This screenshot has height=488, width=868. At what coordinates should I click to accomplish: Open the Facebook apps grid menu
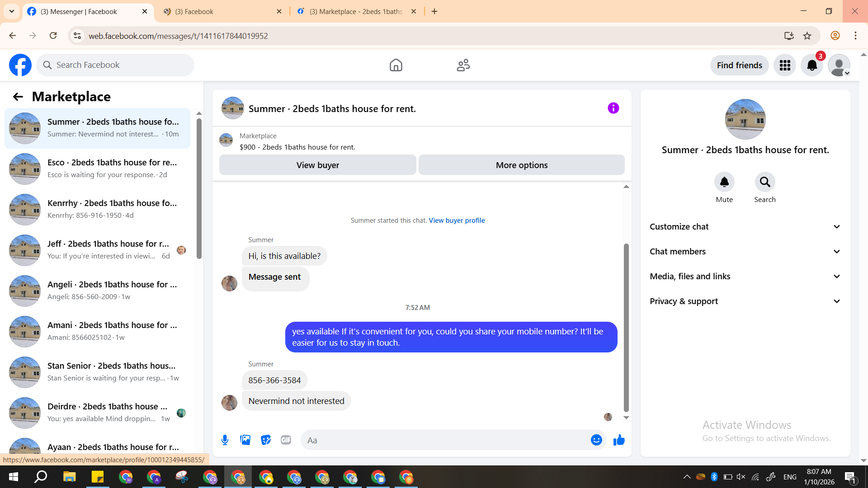(x=785, y=66)
